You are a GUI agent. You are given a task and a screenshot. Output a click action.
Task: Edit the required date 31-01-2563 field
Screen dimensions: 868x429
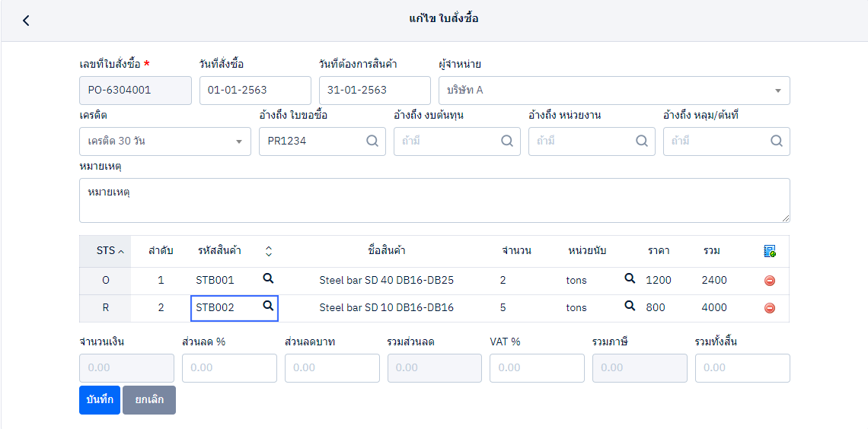tap(375, 90)
